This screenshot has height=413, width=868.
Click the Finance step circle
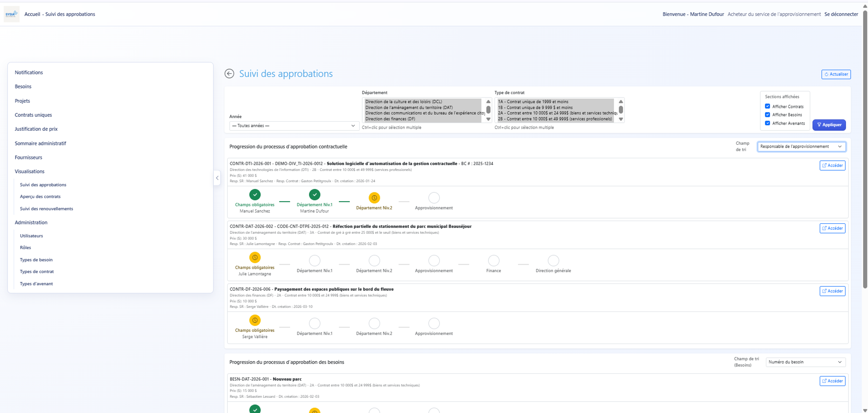[493, 261]
